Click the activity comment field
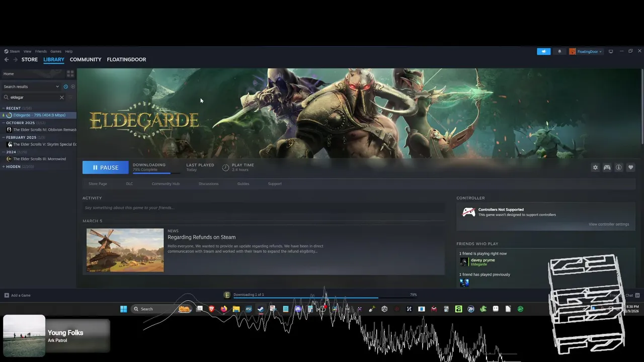 coord(264,208)
